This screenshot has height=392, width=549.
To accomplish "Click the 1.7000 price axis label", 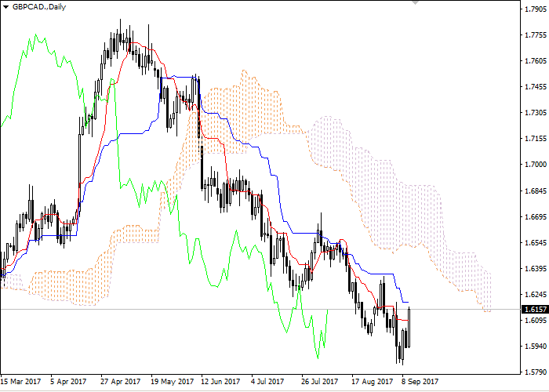I will [536, 165].
